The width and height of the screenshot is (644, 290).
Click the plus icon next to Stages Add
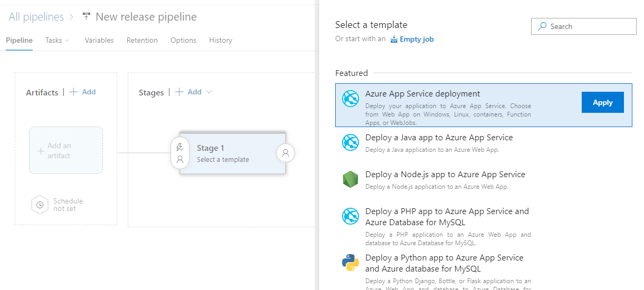point(179,92)
